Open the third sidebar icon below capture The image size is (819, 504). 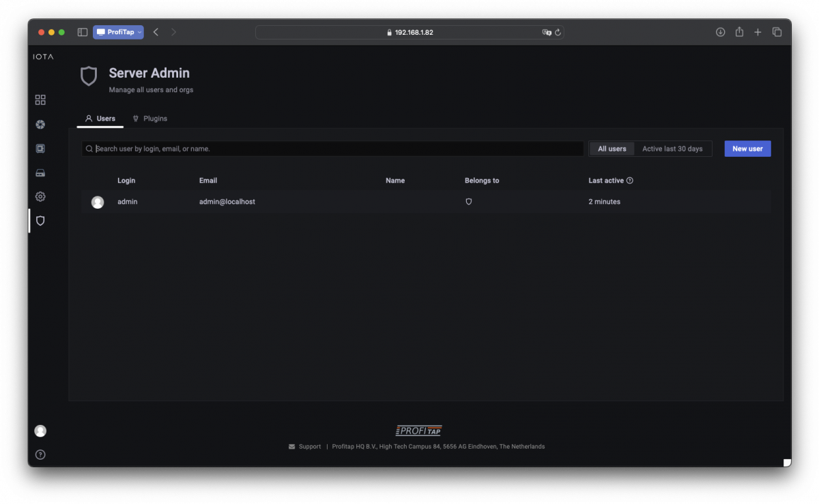[x=40, y=149]
